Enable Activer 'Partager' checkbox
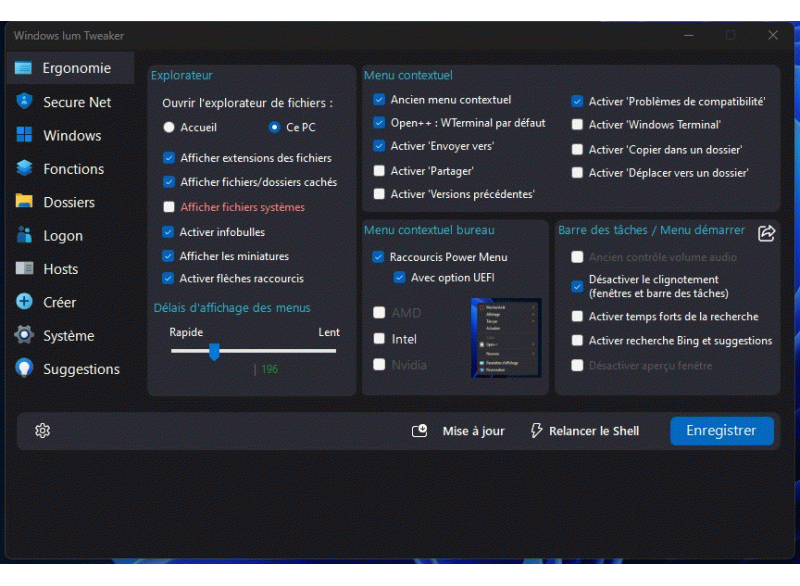800x586 pixels. pyautogui.click(x=379, y=170)
